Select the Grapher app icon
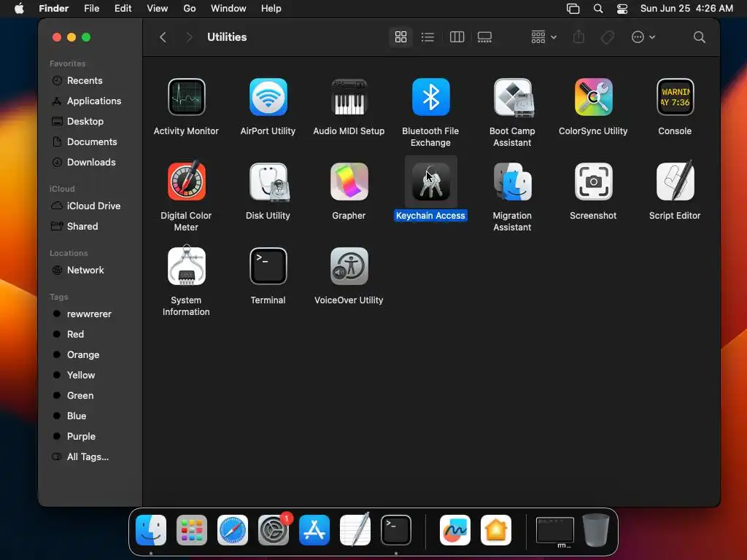Screen dimensions: 747x560 [x=349, y=182]
